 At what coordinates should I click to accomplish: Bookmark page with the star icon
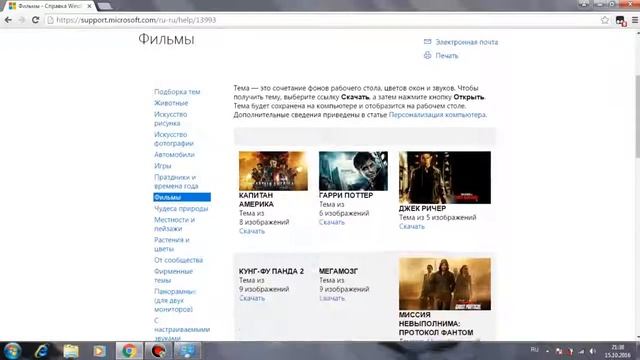[604, 20]
